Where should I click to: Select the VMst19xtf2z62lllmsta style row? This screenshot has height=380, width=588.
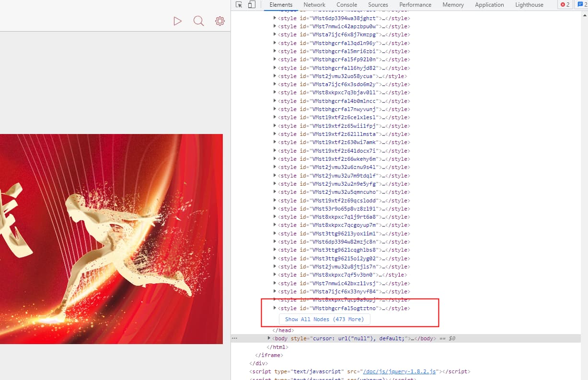pos(343,134)
